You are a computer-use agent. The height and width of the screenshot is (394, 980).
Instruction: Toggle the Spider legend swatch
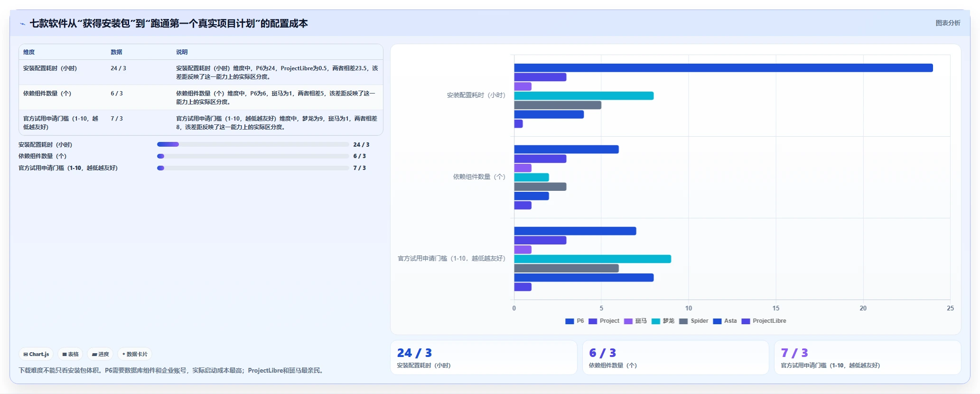683,321
